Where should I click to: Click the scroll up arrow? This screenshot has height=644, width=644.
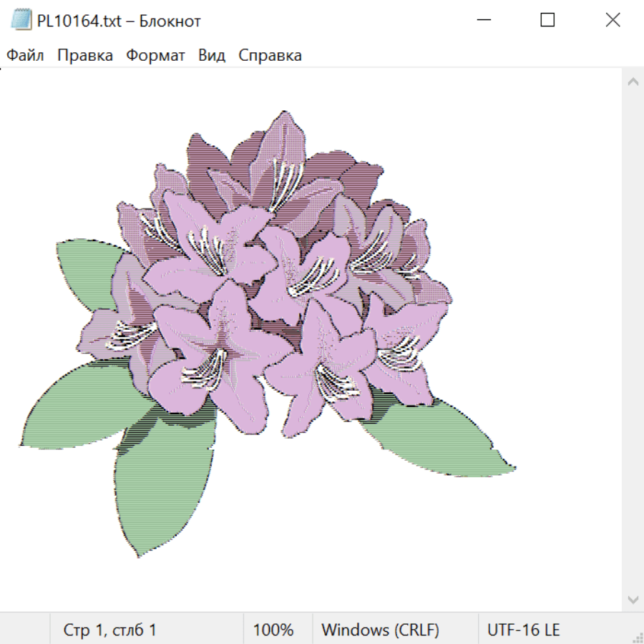[633, 82]
